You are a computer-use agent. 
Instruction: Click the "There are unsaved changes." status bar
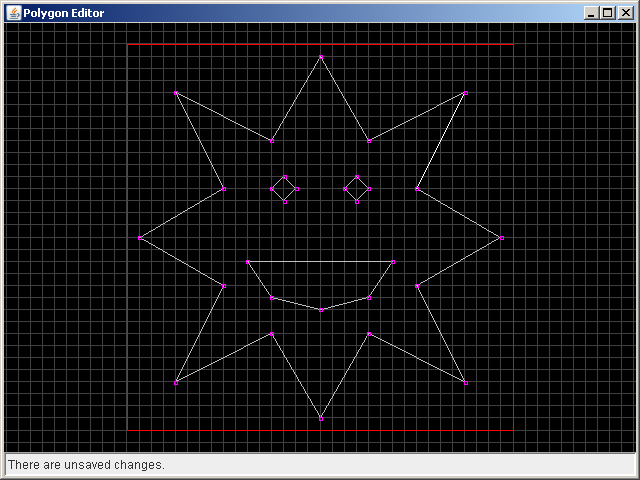tap(320, 465)
